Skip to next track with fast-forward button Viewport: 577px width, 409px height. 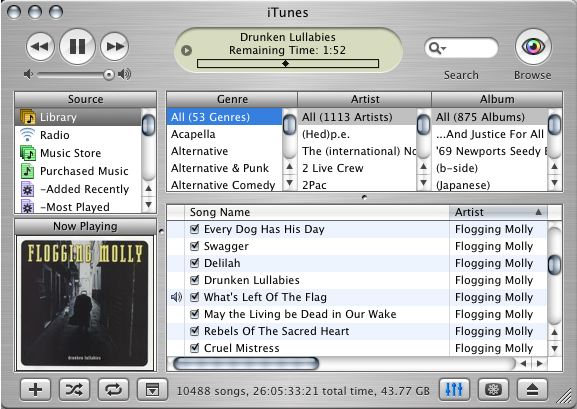click(114, 47)
